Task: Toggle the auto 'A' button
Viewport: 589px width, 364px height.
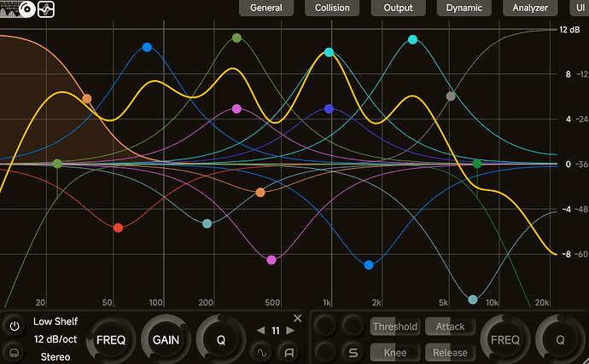Action: [289, 352]
